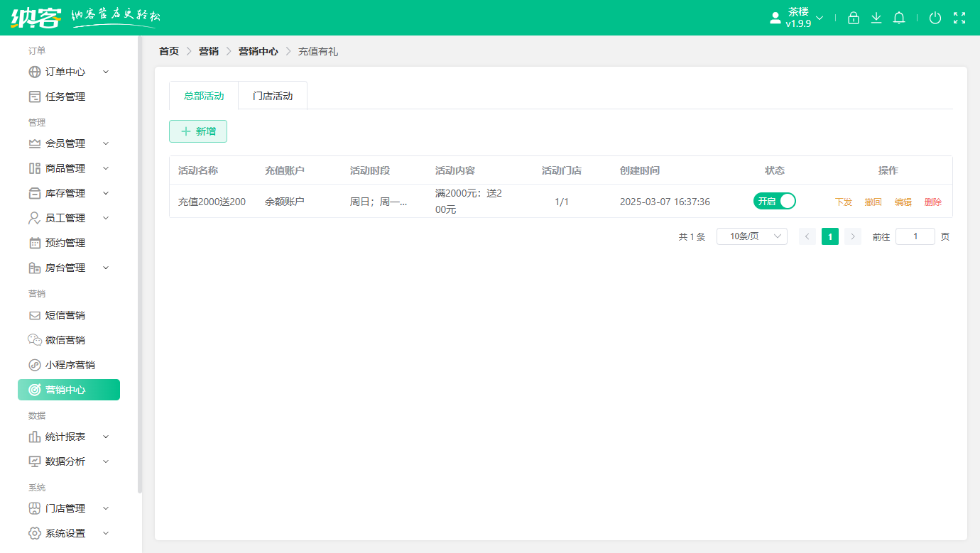Click the 前往 page number input

915,236
